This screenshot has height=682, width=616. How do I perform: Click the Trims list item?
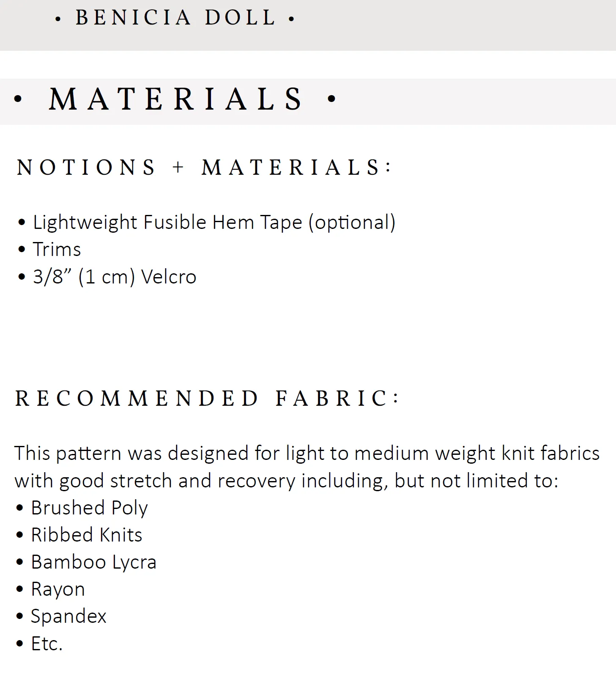(x=57, y=249)
